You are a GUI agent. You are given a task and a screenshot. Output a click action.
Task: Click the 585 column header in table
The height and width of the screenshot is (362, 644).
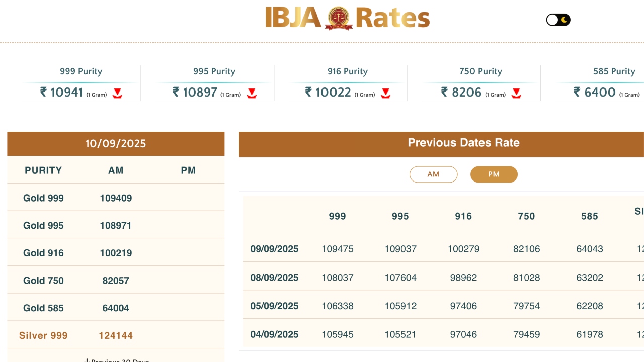(x=589, y=216)
